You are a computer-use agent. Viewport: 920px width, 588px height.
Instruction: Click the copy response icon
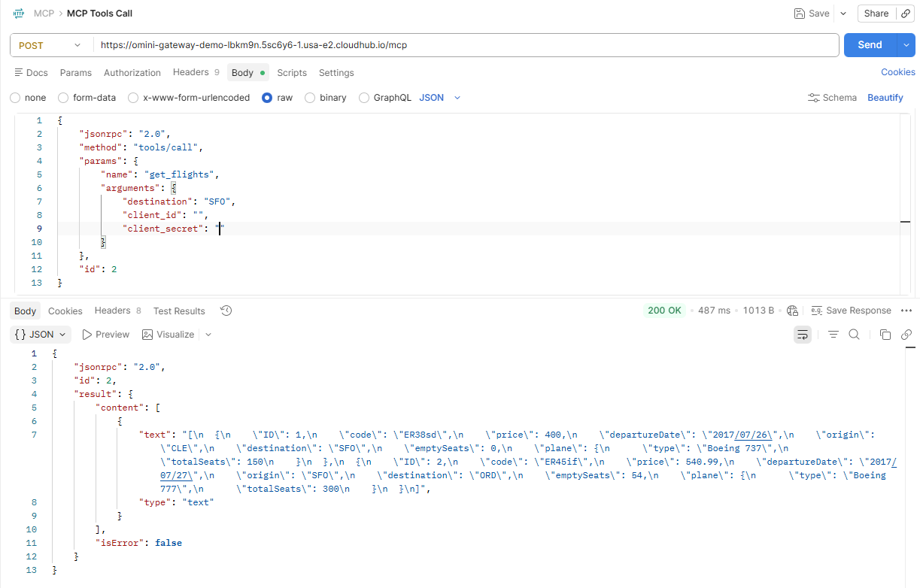pyautogui.click(x=885, y=335)
